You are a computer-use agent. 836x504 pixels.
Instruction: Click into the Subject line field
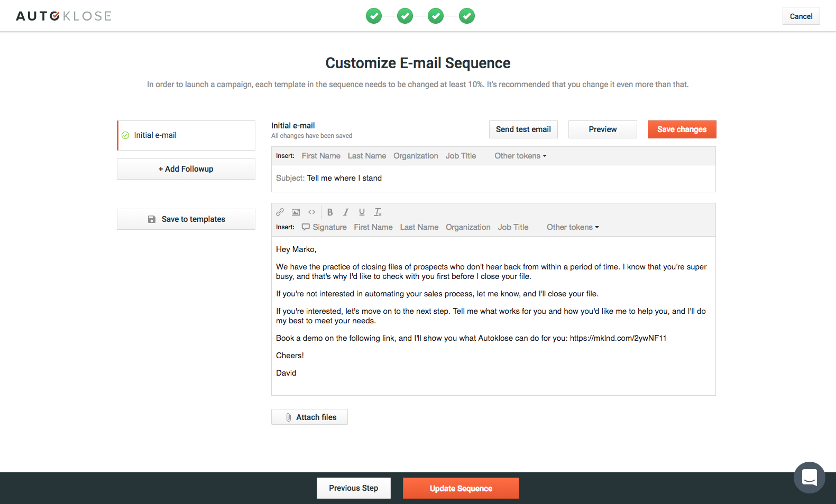(493, 178)
